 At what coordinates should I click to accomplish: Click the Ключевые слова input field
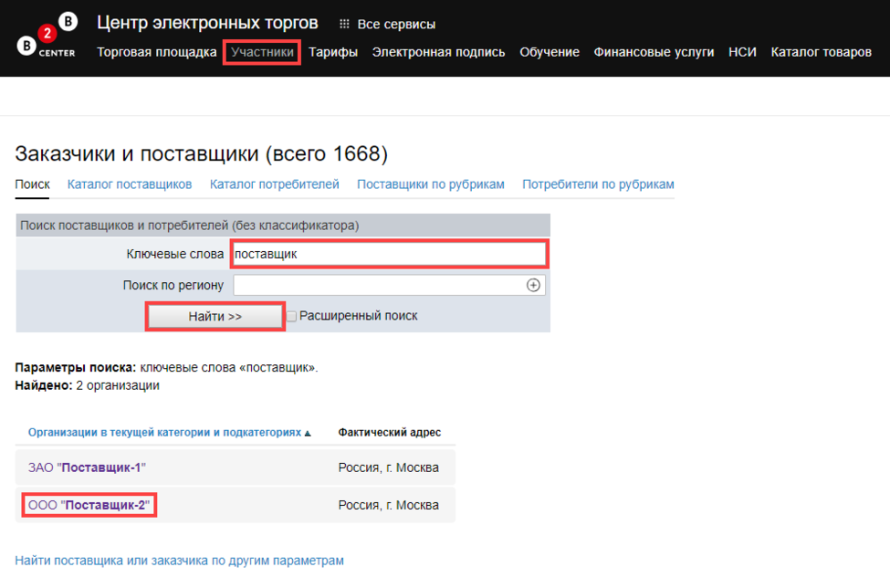coord(388,254)
